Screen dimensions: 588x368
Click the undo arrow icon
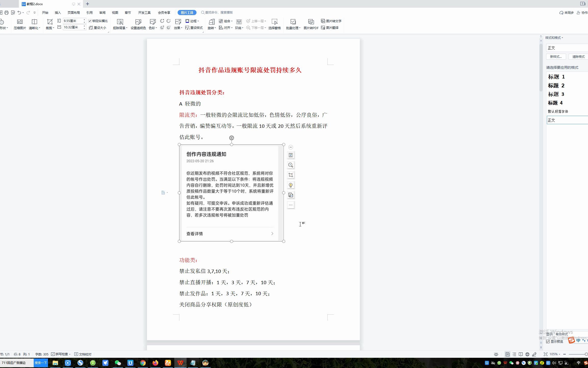click(19, 13)
